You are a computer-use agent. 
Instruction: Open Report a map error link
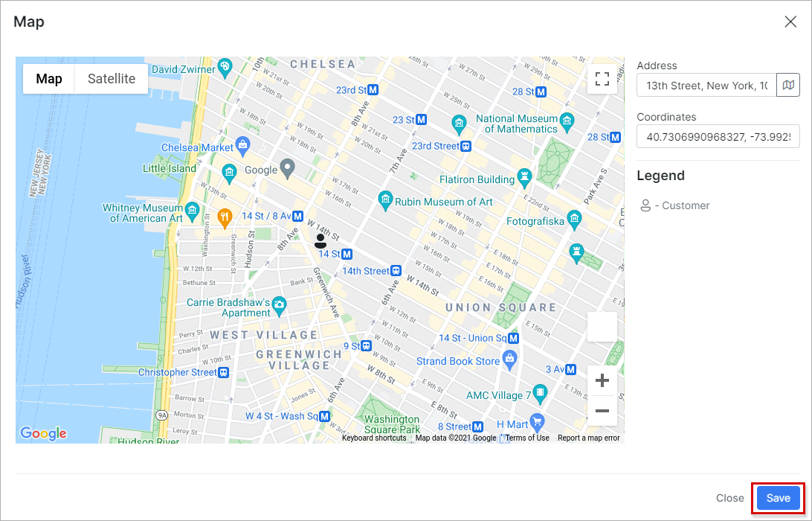pyautogui.click(x=589, y=438)
